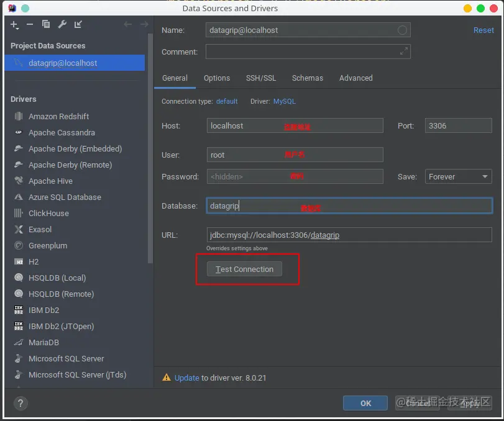
Task: Focus the Database field datagrip
Action: [x=349, y=206]
